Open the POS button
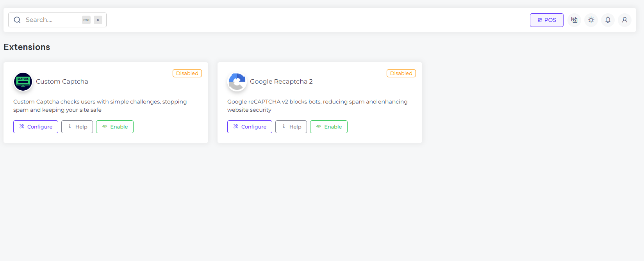The height and width of the screenshot is (261, 644). click(546, 20)
